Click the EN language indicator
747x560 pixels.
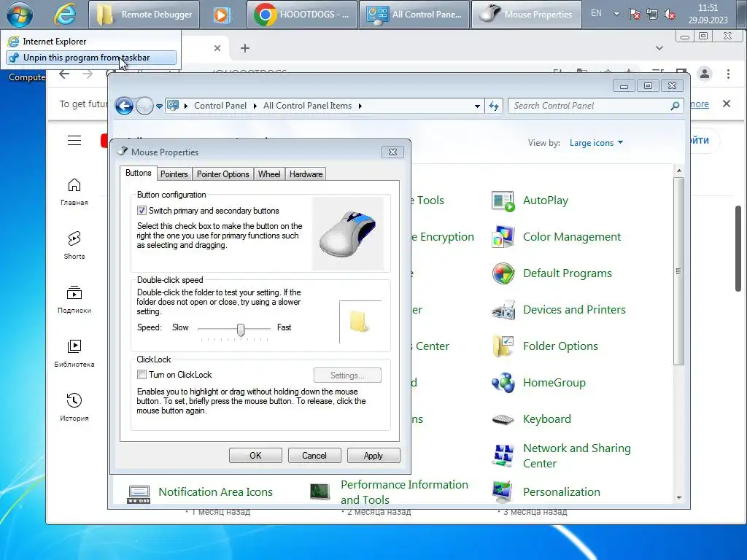pyautogui.click(x=596, y=13)
